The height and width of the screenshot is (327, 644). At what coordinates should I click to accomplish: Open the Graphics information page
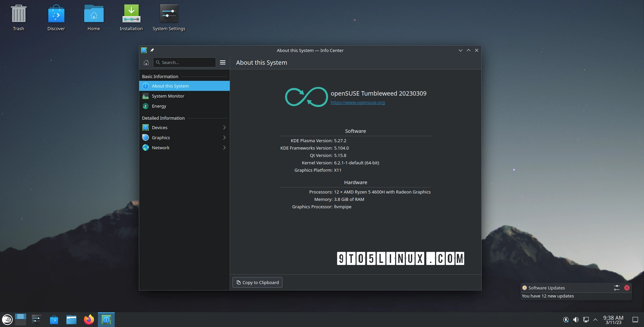tap(161, 138)
